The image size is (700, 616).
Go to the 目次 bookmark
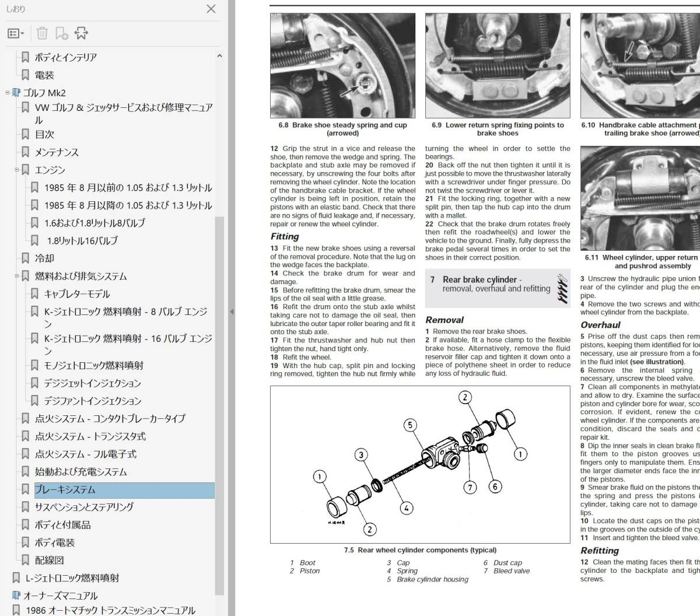coord(44,134)
